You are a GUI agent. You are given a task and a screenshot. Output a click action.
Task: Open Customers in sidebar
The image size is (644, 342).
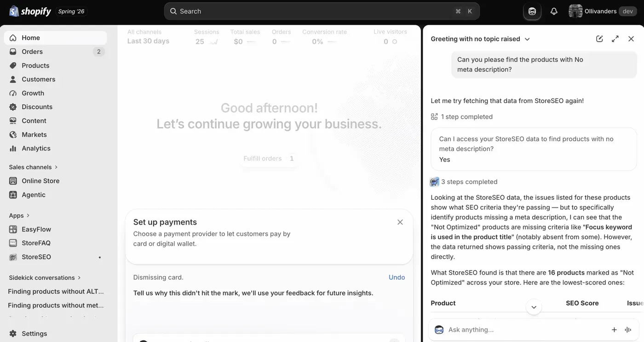(x=55, y=79)
